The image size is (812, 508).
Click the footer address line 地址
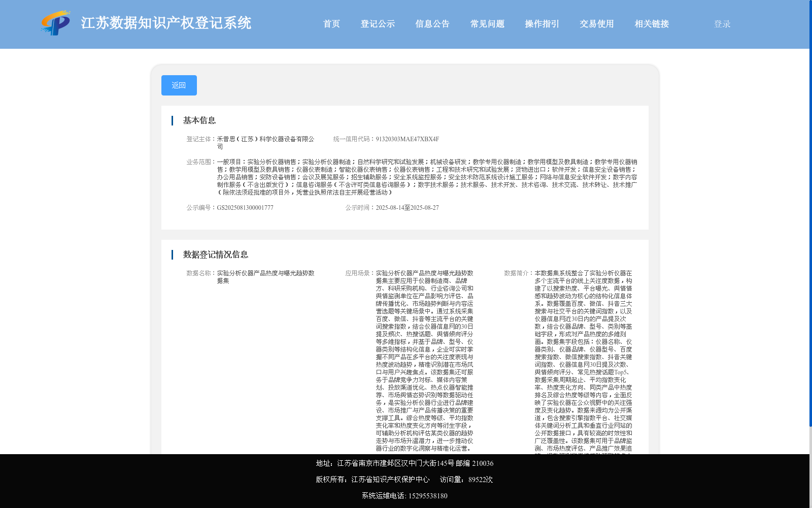(x=404, y=463)
